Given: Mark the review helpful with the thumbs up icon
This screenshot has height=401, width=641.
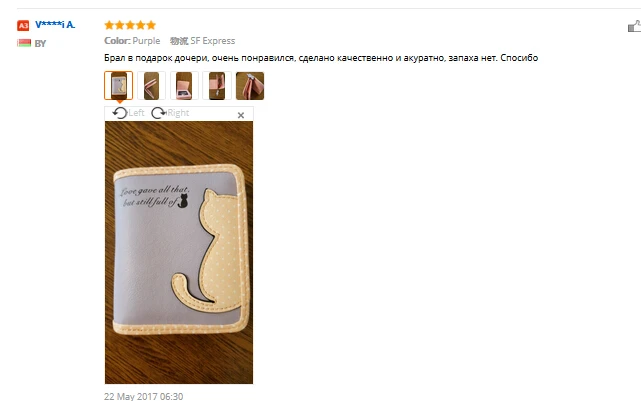Looking at the screenshot, I should pyautogui.click(x=634, y=26).
